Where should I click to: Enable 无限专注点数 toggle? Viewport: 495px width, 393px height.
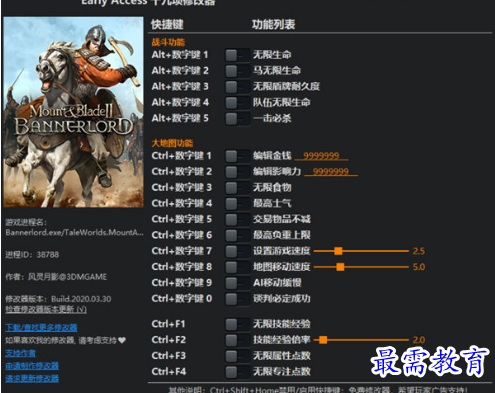(237, 372)
